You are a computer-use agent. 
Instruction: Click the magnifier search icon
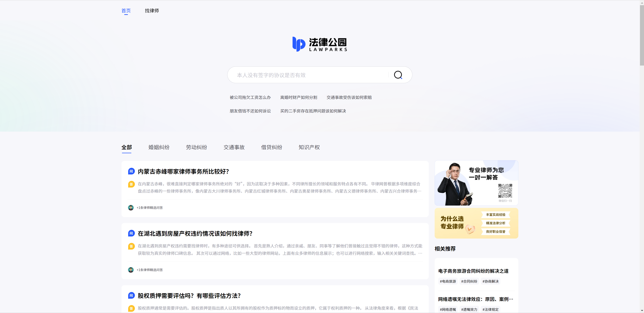pyautogui.click(x=398, y=75)
